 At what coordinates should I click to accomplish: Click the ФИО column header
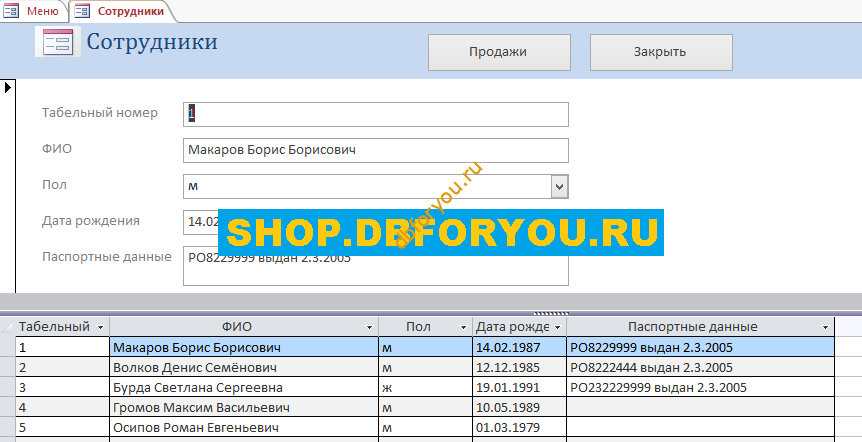[x=244, y=327]
